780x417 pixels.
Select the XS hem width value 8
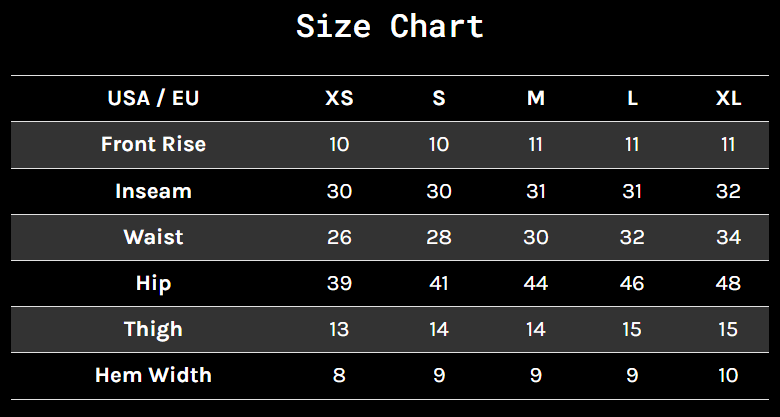(339, 375)
